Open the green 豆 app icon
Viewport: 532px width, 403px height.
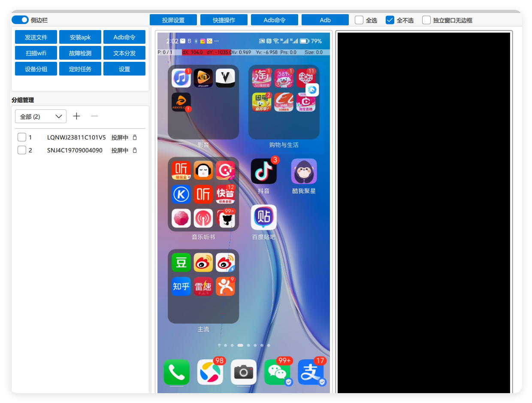(x=181, y=263)
